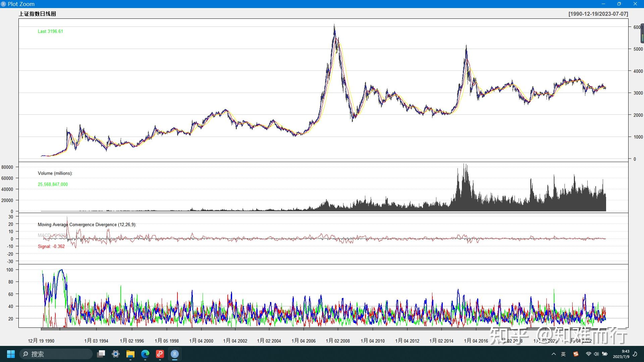
Task: Toggle the do-not-disturb moon icon
Action: coord(635,354)
